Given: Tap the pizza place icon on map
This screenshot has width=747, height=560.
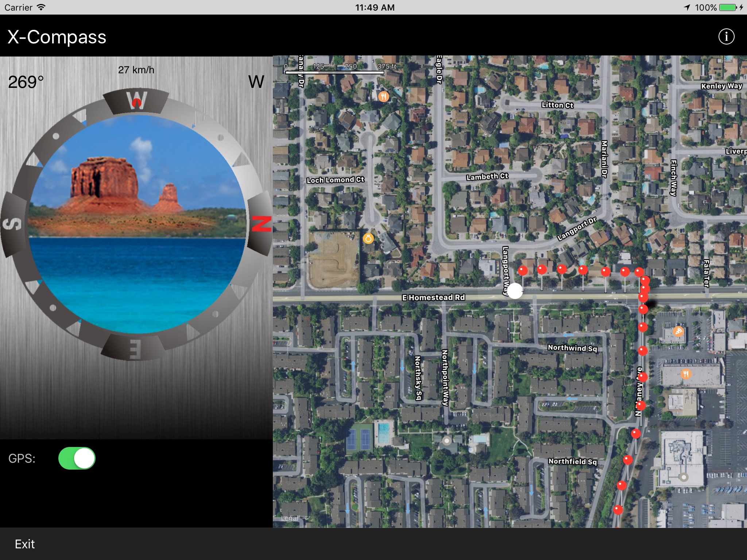Looking at the screenshot, I should [678, 331].
